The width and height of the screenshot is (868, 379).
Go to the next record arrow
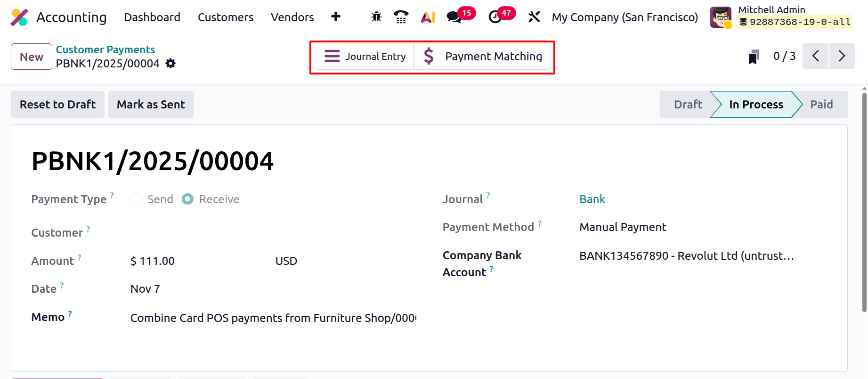coord(842,57)
